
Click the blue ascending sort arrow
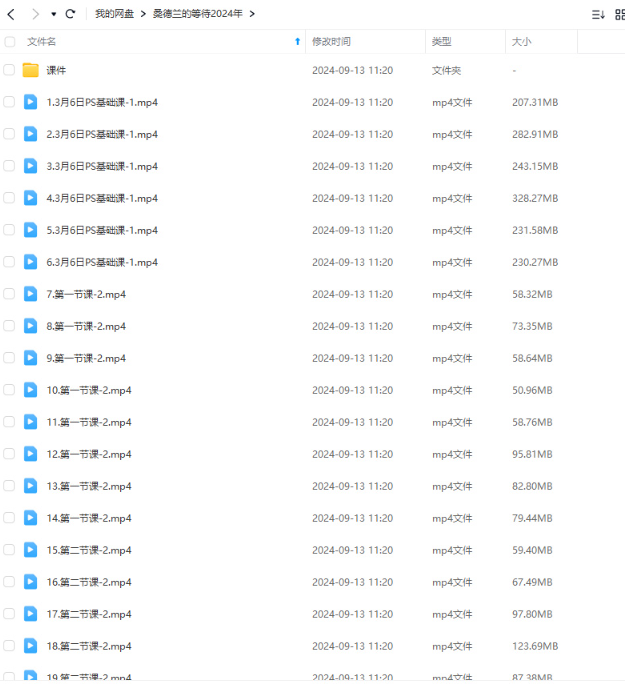point(298,41)
